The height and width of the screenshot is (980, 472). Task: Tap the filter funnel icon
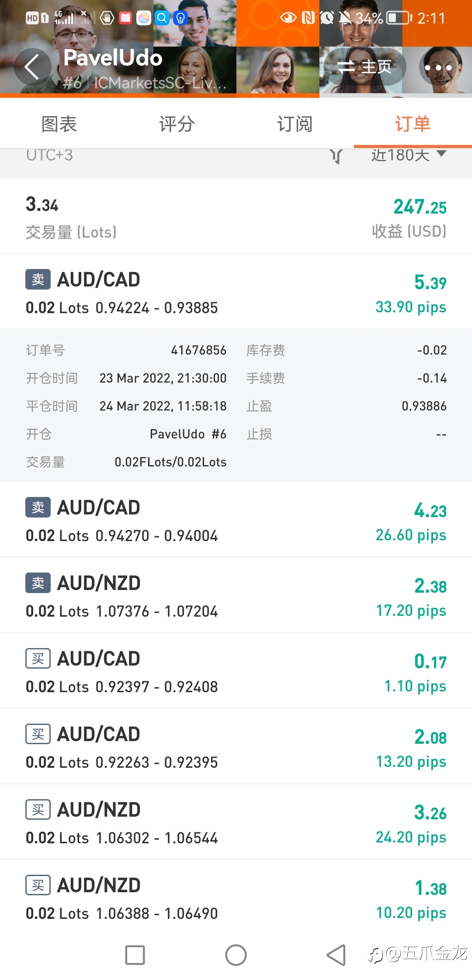(336, 155)
